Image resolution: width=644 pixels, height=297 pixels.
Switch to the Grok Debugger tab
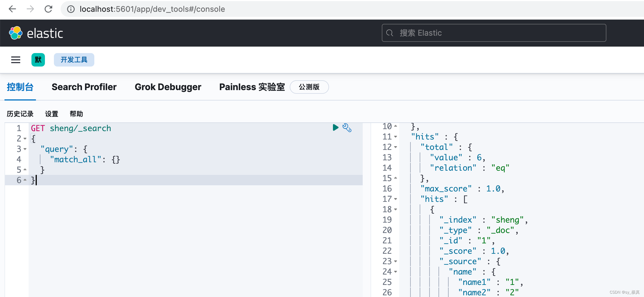168,87
